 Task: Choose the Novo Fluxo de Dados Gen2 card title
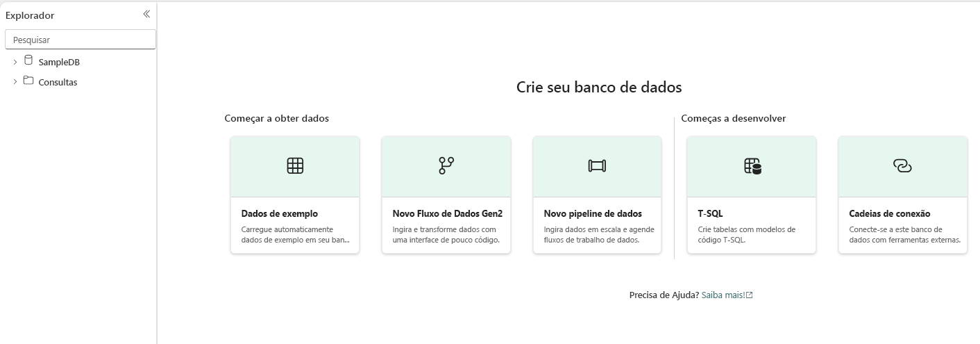[448, 213]
